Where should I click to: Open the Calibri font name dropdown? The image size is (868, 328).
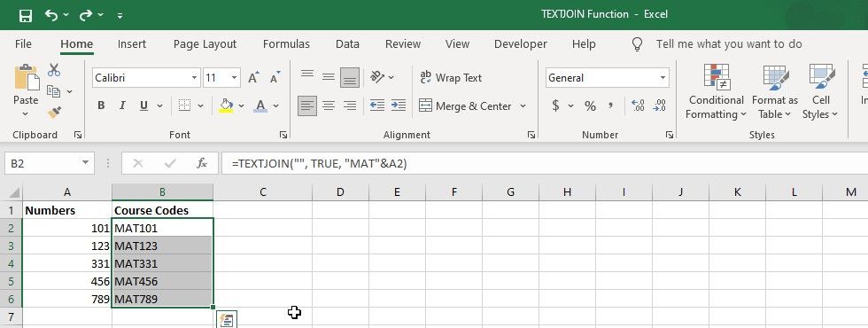194,78
